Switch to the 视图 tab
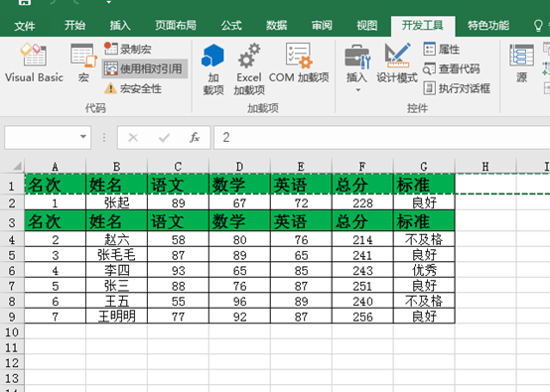 [367, 26]
